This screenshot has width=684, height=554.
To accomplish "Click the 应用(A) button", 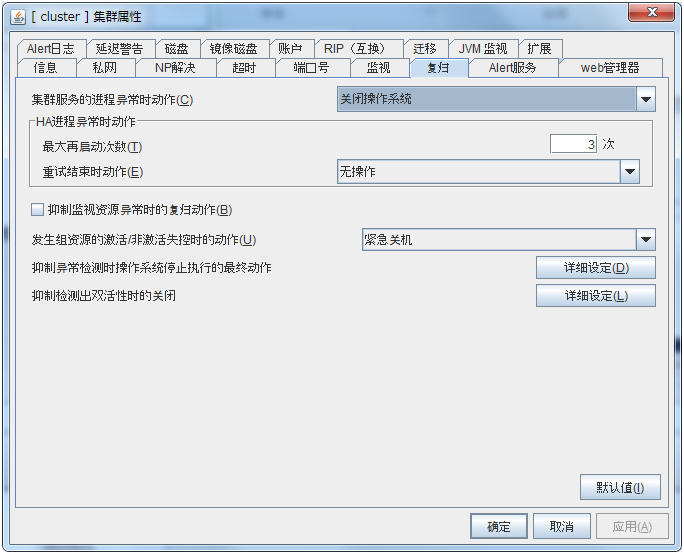I will click(632, 527).
